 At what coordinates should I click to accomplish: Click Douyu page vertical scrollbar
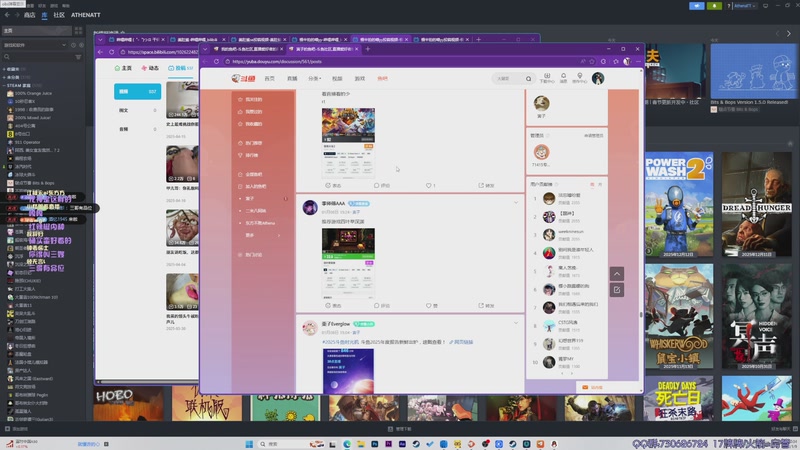[641, 313]
